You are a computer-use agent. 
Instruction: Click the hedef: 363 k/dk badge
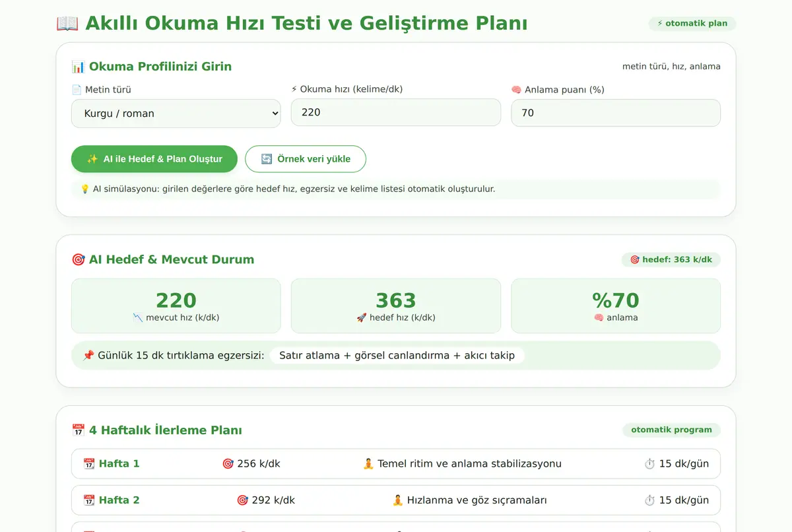pyautogui.click(x=671, y=260)
